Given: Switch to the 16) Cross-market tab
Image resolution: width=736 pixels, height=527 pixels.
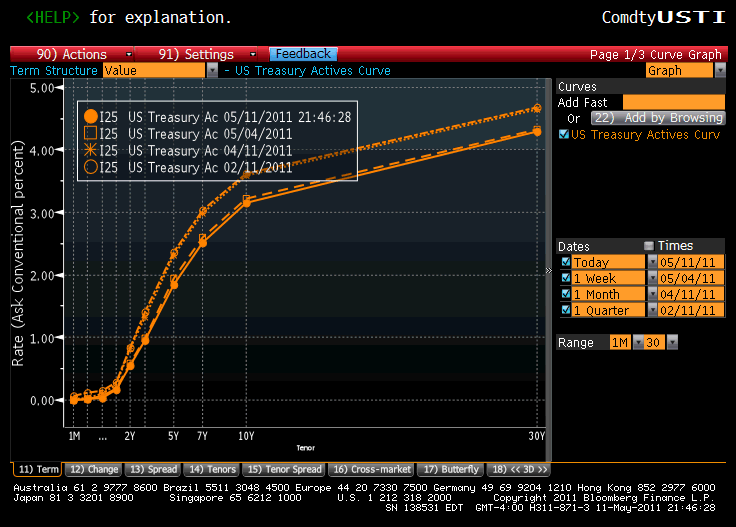Looking at the screenshot, I should pyautogui.click(x=371, y=469).
